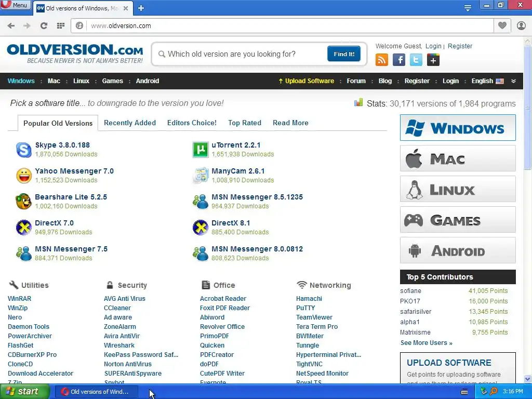The width and height of the screenshot is (532, 399).
Task: Close the Old versions of Windows tab
Action: [x=126, y=8]
